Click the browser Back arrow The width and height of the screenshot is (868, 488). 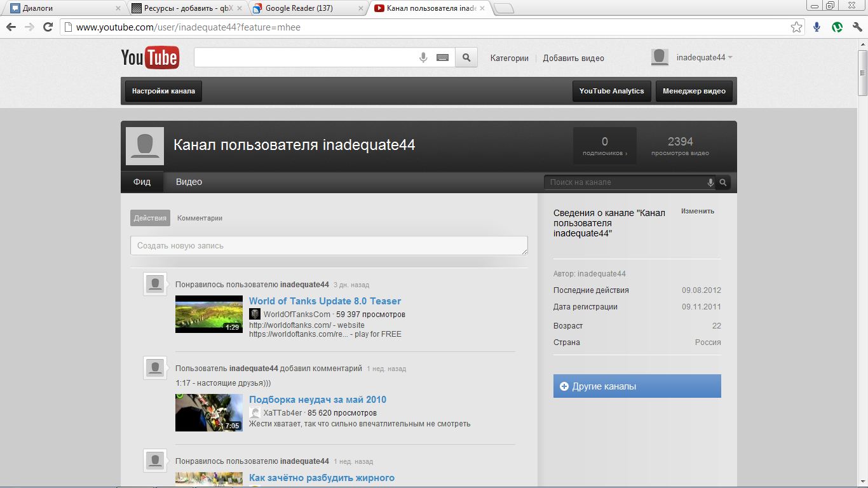pyautogui.click(x=11, y=27)
